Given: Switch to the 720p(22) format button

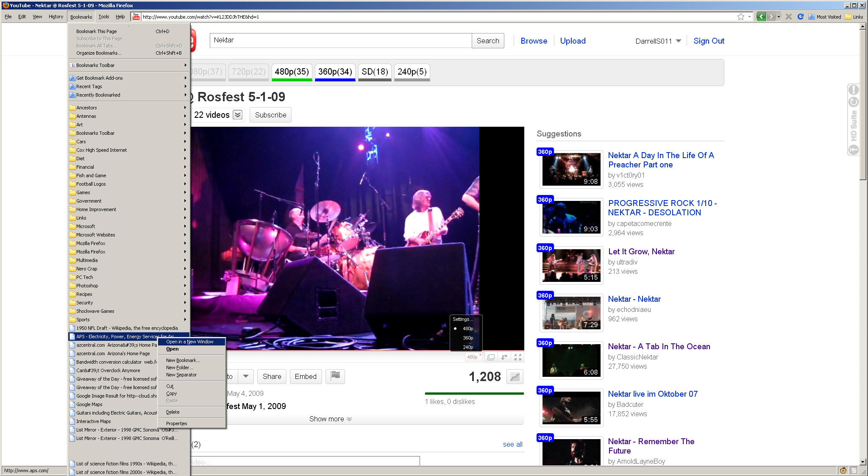Looking at the screenshot, I should coord(248,72).
